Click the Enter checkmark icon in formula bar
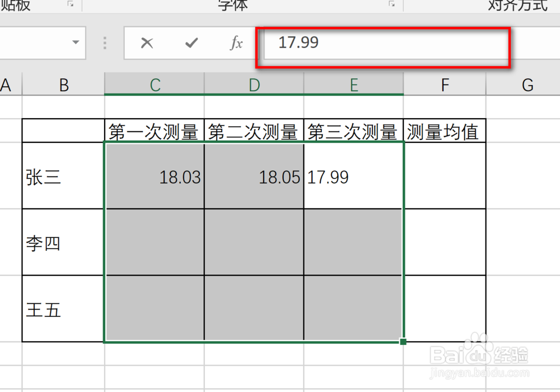This screenshot has height=392, width=560. tap(190, 43)
